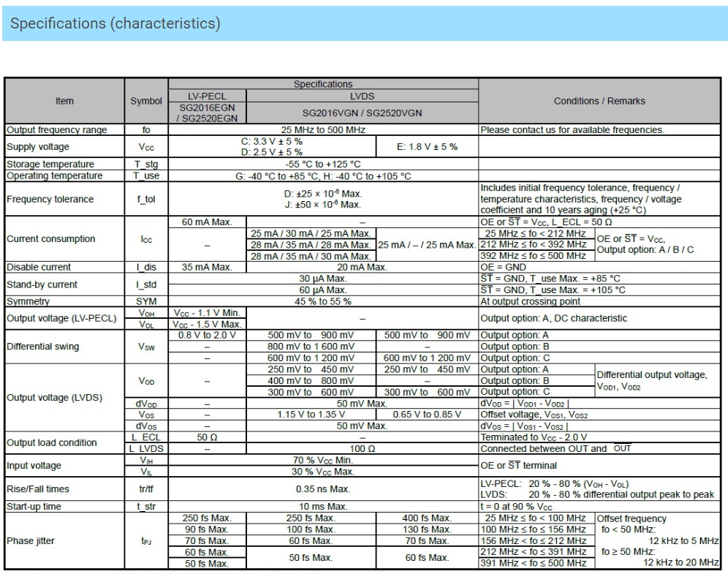
Task: Click the 'Disable current' label
Action: (x=39, y=268)
